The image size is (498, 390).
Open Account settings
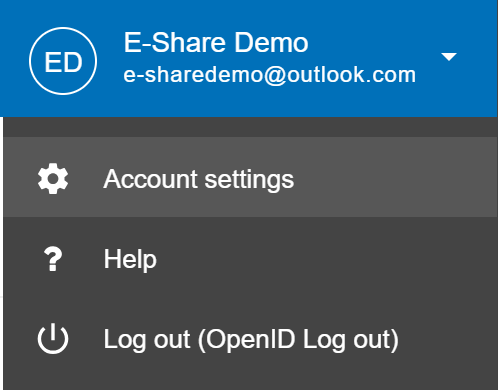click(250, 177)
